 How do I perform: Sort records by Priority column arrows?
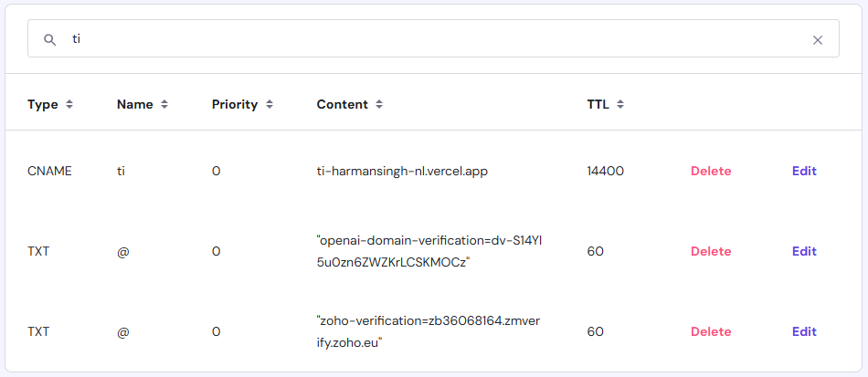[269, 104]
